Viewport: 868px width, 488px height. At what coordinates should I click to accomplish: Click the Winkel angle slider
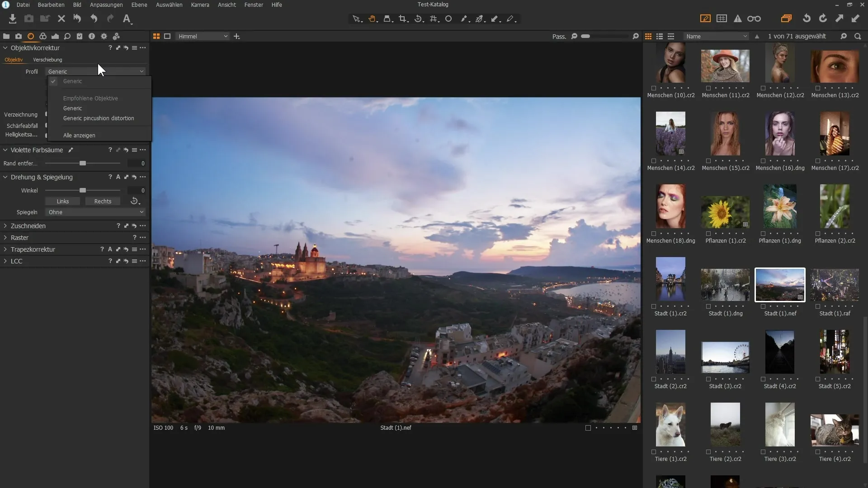[x=83, y=191]
